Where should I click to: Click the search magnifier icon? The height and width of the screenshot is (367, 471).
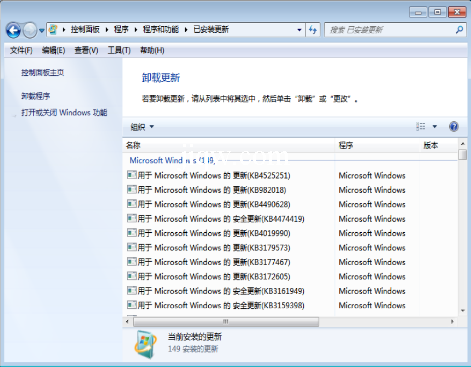click(x=459, y=30)
